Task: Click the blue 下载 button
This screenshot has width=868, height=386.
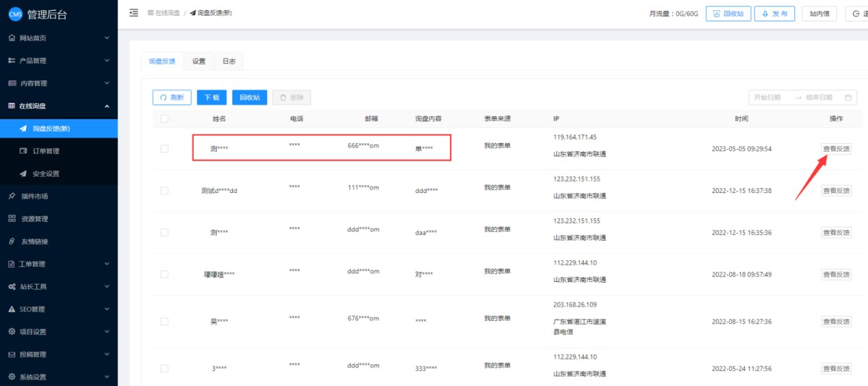Action: (x=211, y=98)
